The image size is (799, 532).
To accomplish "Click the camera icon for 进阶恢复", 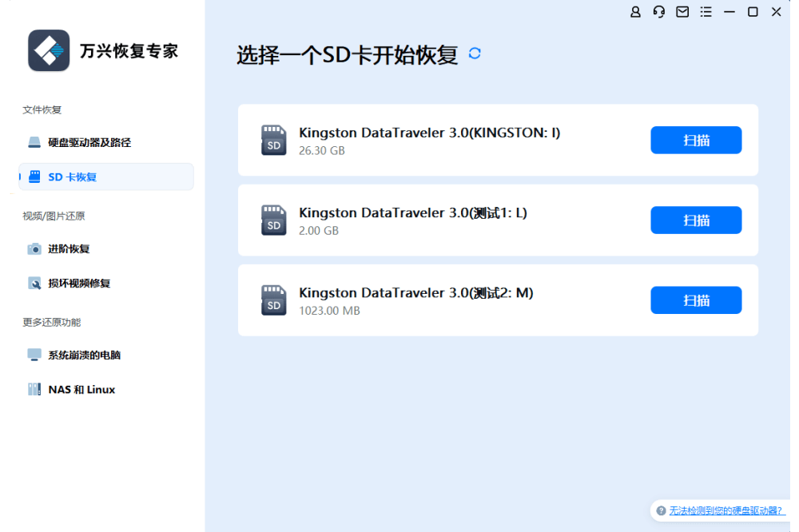I will click(34, 248).
